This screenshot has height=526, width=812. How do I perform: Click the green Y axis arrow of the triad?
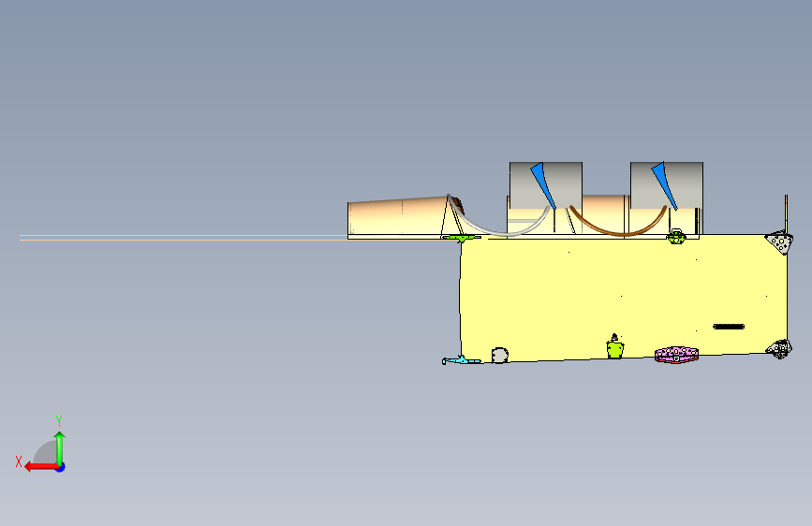[60, 448]
